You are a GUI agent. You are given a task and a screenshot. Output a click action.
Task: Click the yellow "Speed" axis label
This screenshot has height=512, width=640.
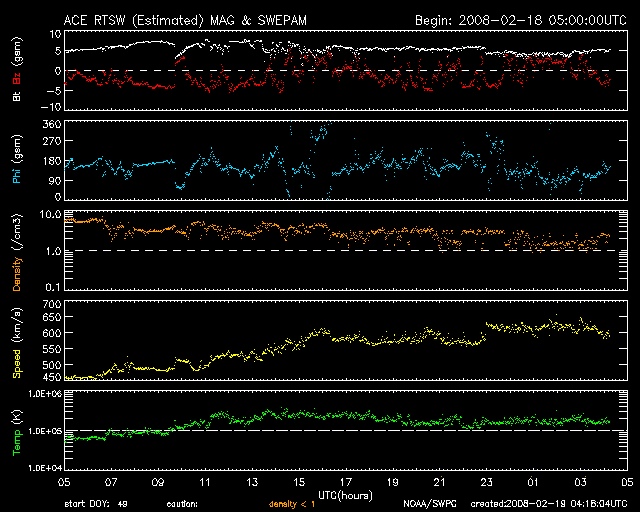[17, 364]
